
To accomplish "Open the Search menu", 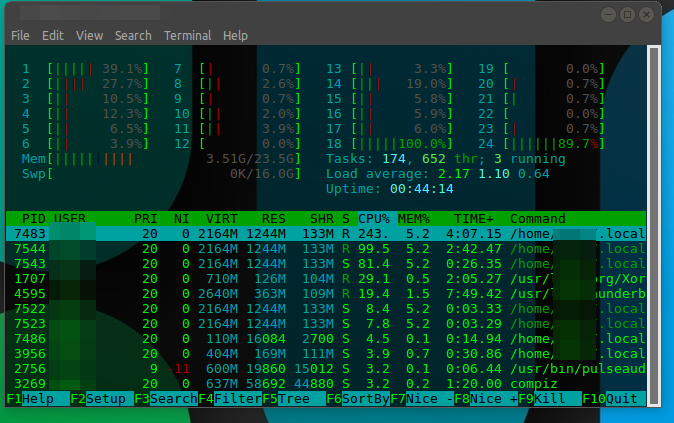I will click(x=133, y=35).
